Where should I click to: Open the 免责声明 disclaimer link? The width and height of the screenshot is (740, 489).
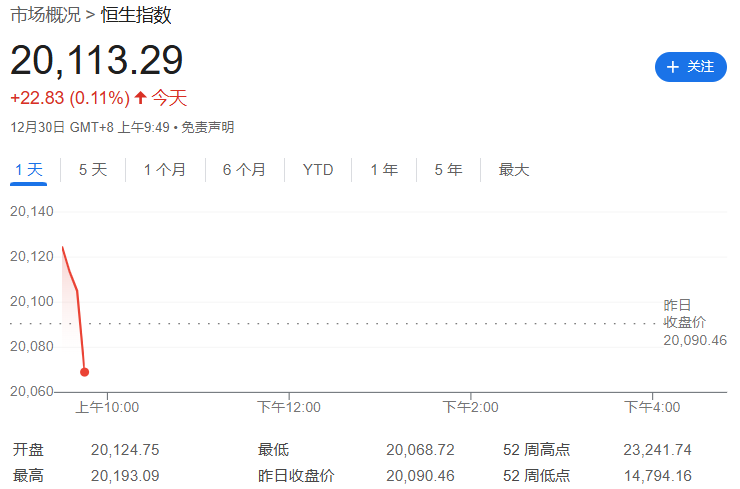pyautogui.click(x=208, y=127)
